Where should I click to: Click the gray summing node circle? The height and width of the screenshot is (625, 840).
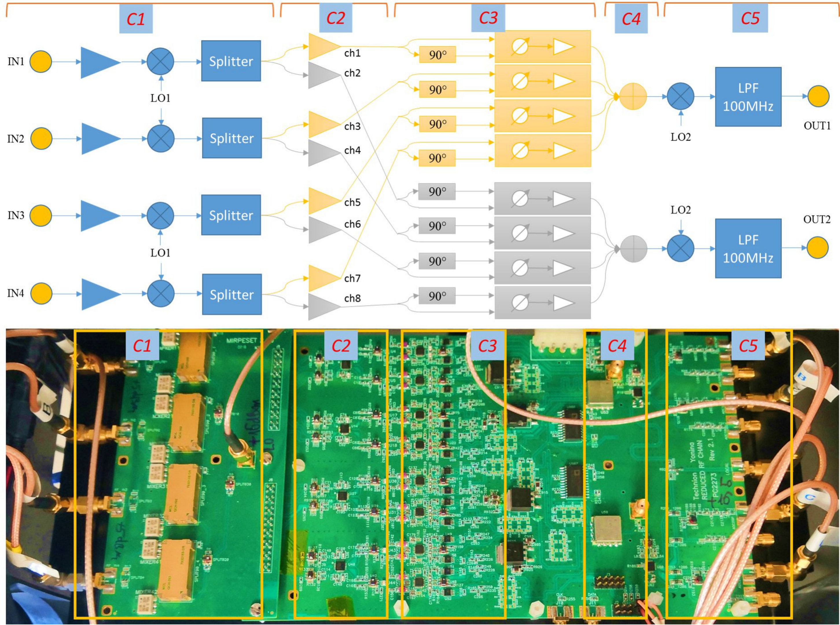point(633,248)
